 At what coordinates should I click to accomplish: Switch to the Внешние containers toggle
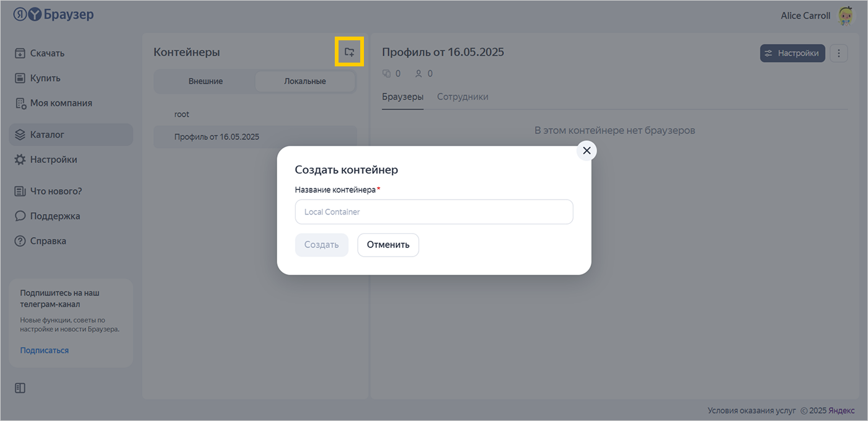205,81
